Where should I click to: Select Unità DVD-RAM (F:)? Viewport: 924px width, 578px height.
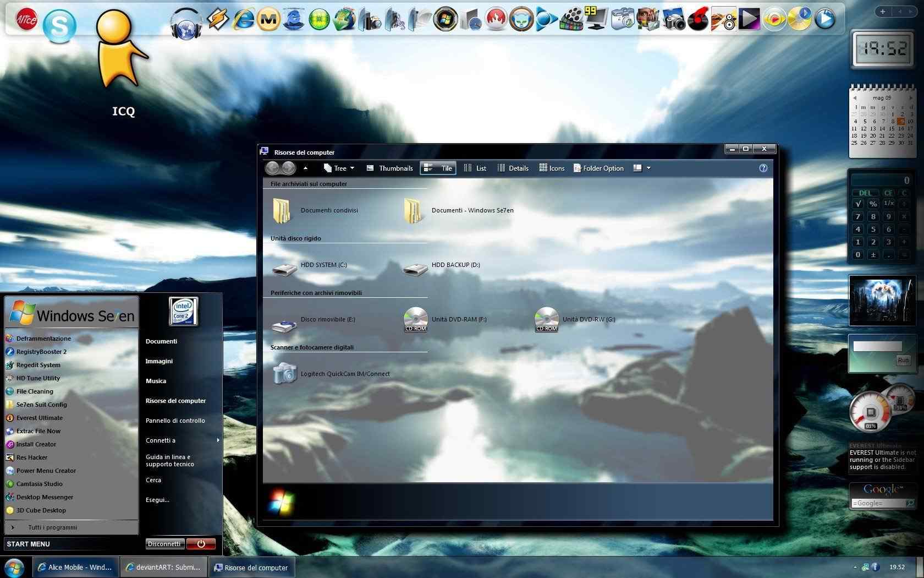(445, 320)
